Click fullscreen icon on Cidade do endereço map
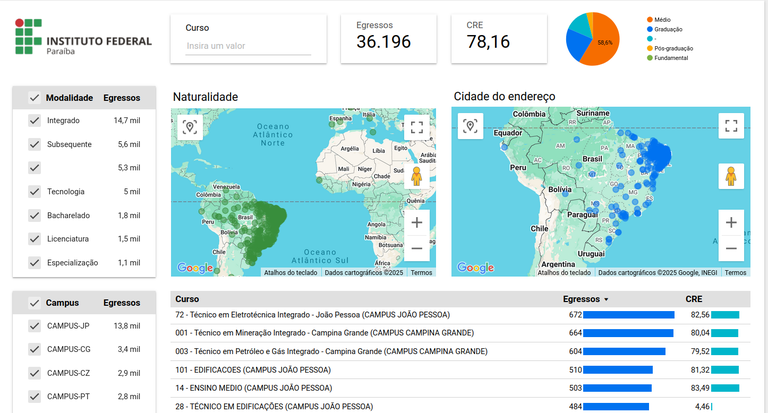This screenshot has height=413, width=768. coord(731,126)
